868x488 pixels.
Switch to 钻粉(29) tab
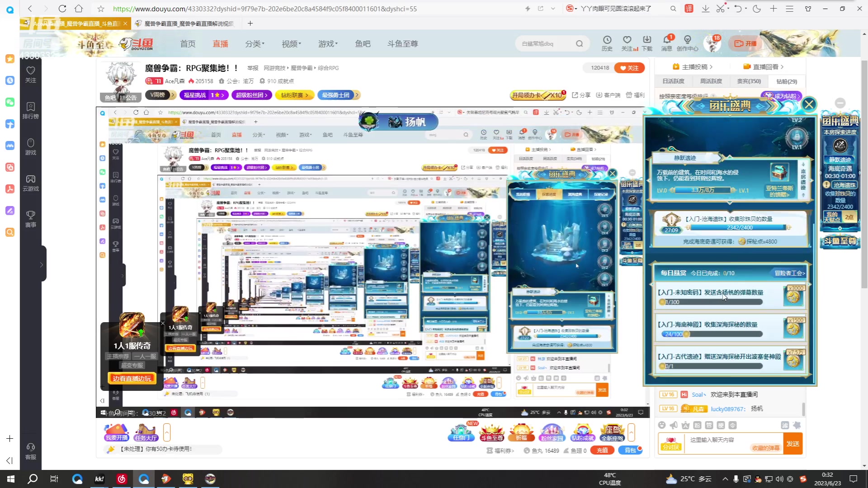click(786, 81)
